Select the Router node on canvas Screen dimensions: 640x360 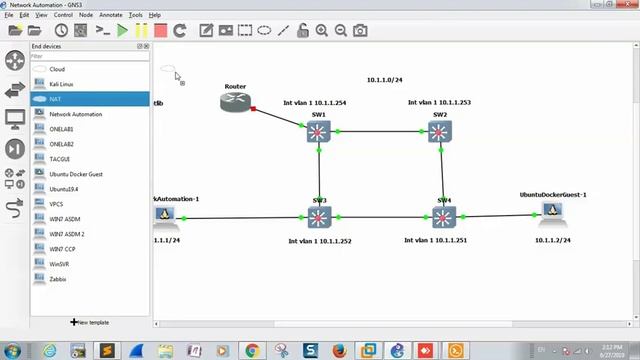pyautogui.click(x=236, y=102)
